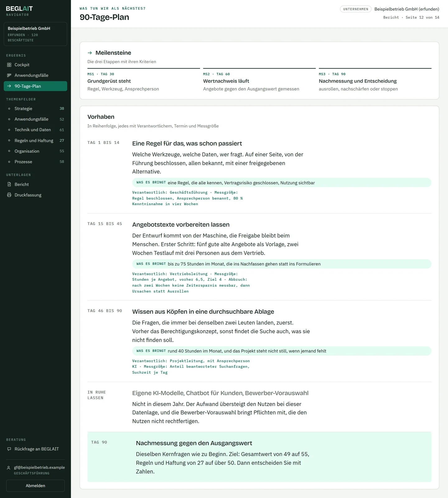Viewport: 448px width, 498px height.
Task: Select milestone MS2 Wertnachweis läuft
Action: pyautogui.click(x=259, y=80)
